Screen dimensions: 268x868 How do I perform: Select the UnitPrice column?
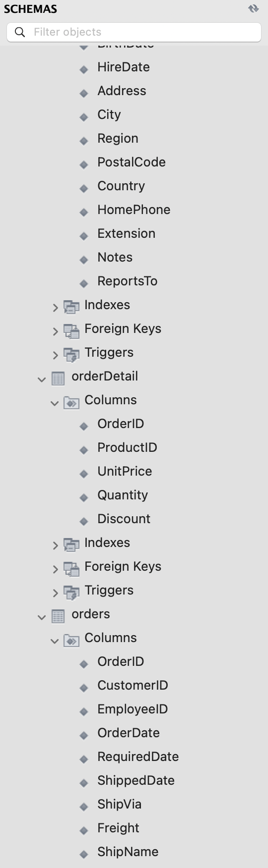(x=125, y=471)
